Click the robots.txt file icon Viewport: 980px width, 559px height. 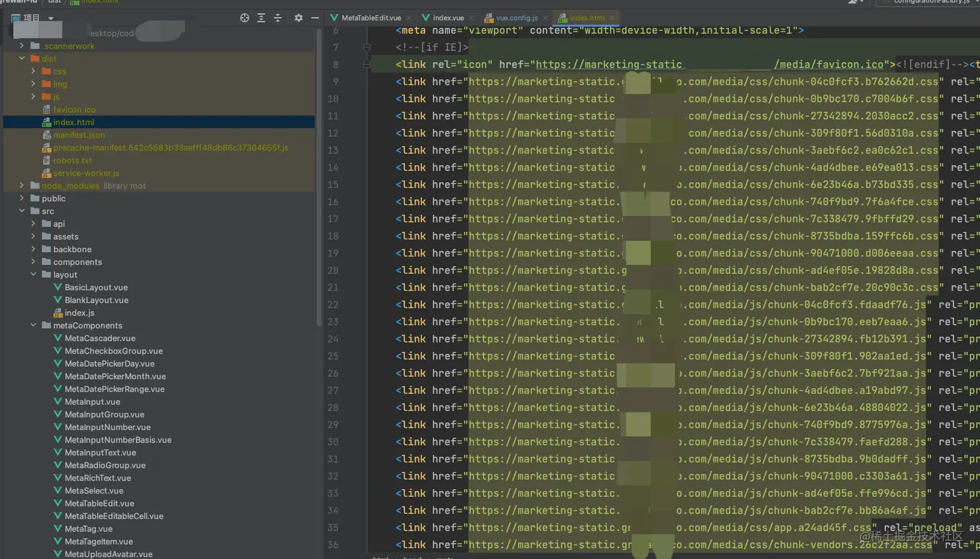46,160
